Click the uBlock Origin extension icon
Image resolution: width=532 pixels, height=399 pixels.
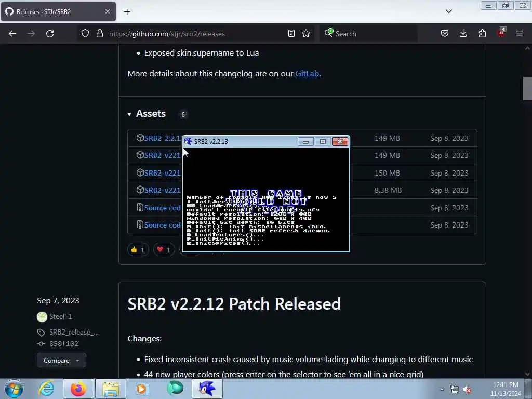pyautogui.click(x=501, y=33)
